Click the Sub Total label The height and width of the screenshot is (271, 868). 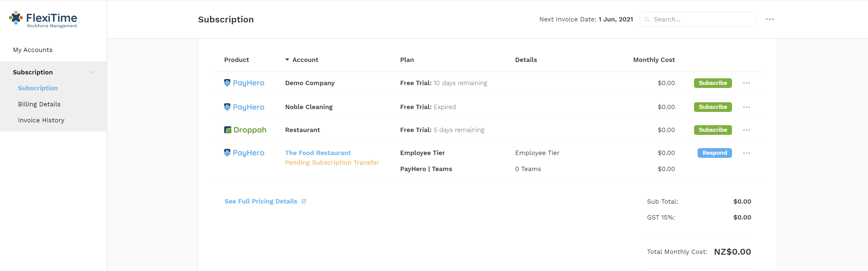(662, 201)
